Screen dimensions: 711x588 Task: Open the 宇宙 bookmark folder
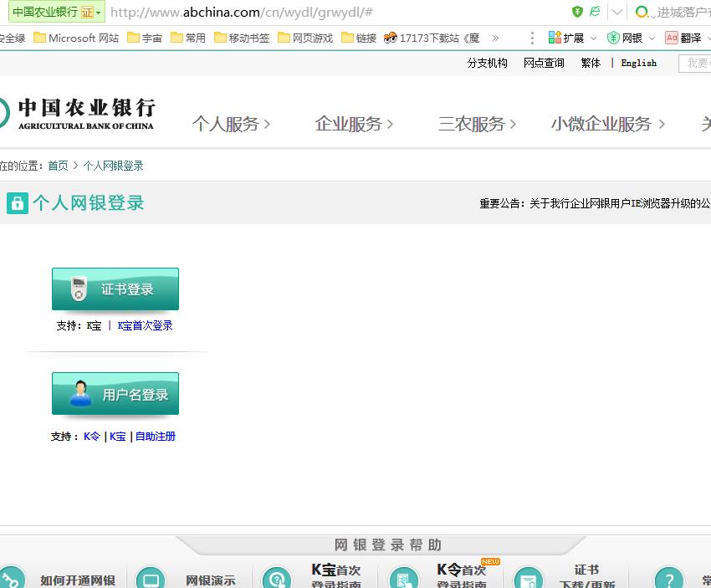145,38
